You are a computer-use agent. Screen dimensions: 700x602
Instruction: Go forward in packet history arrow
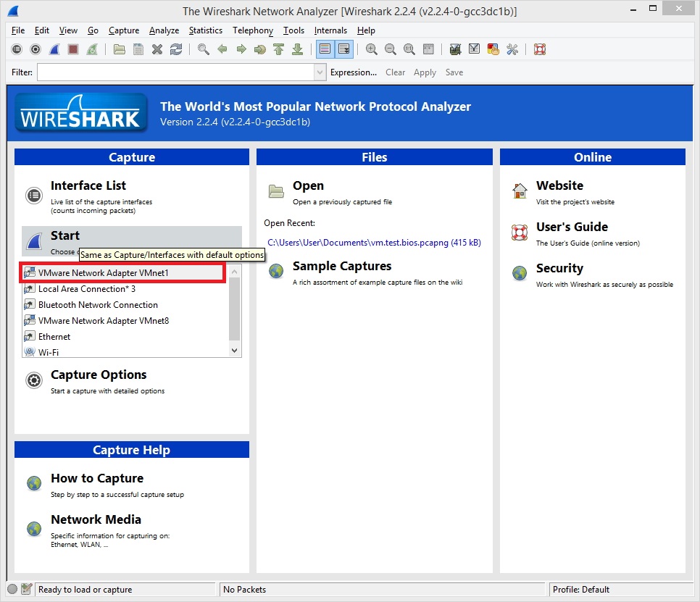tap(241, 49)
